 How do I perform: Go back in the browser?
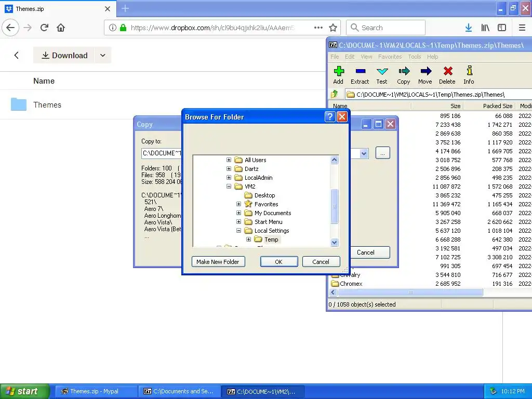tap(10, 28)
